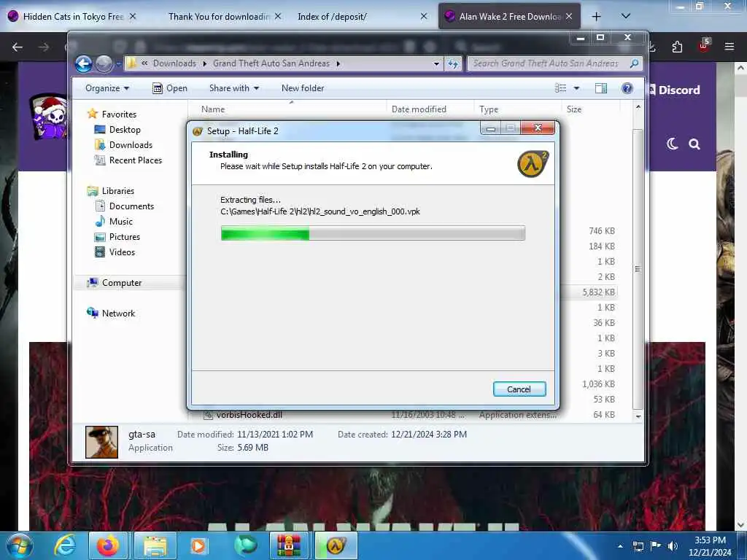Open Windows Media Player taskbar icon
The height and width of the screenshot is (560, 747).
pos(198,545)
